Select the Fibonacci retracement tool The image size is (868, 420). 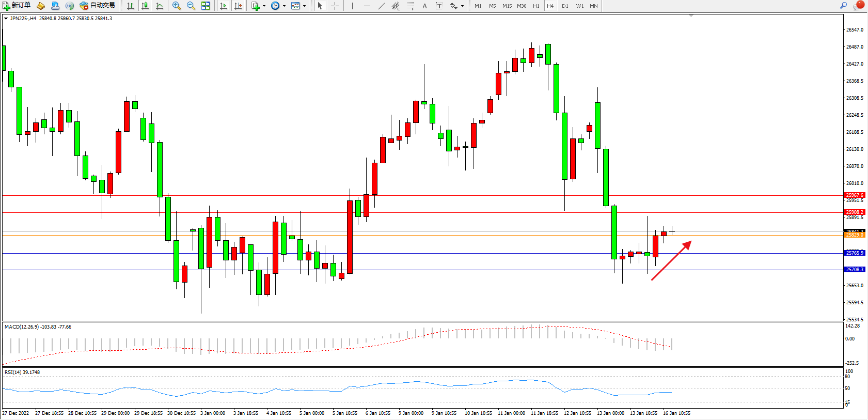pyautogui.click(x=410, y=6)
